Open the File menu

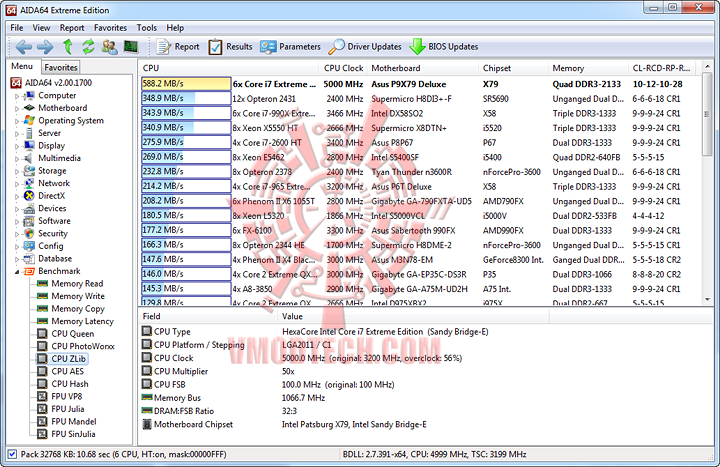coord(17,28)
